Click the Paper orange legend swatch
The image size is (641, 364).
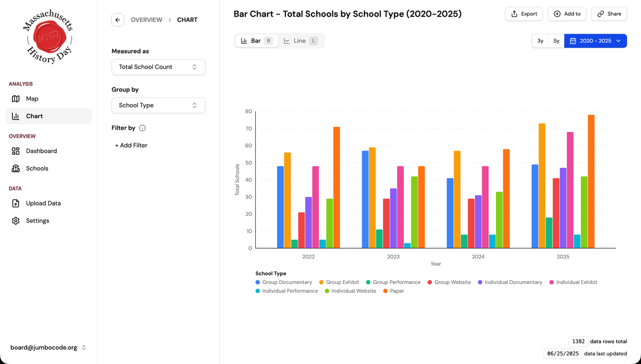(386, 291)
